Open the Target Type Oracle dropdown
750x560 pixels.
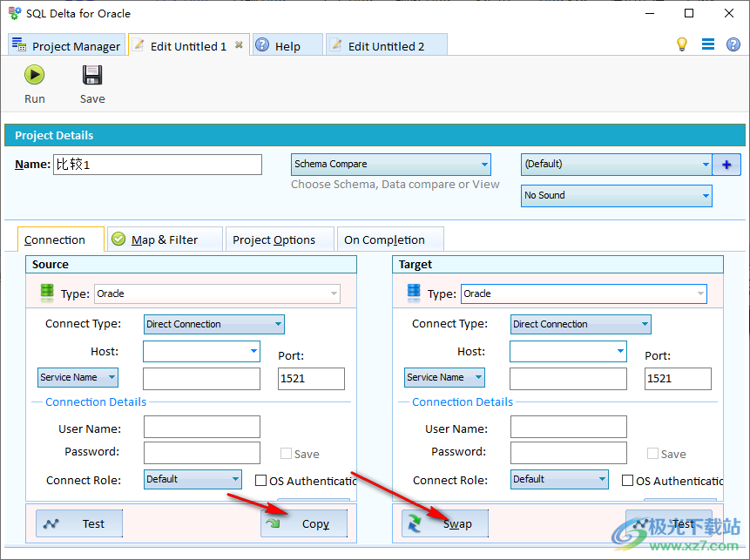[x=584, y=293]
